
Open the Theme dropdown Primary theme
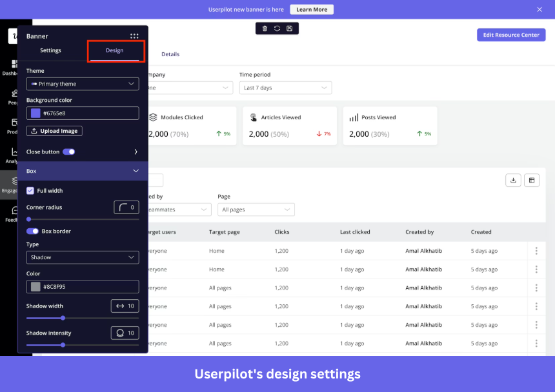[x=83, y=84]
